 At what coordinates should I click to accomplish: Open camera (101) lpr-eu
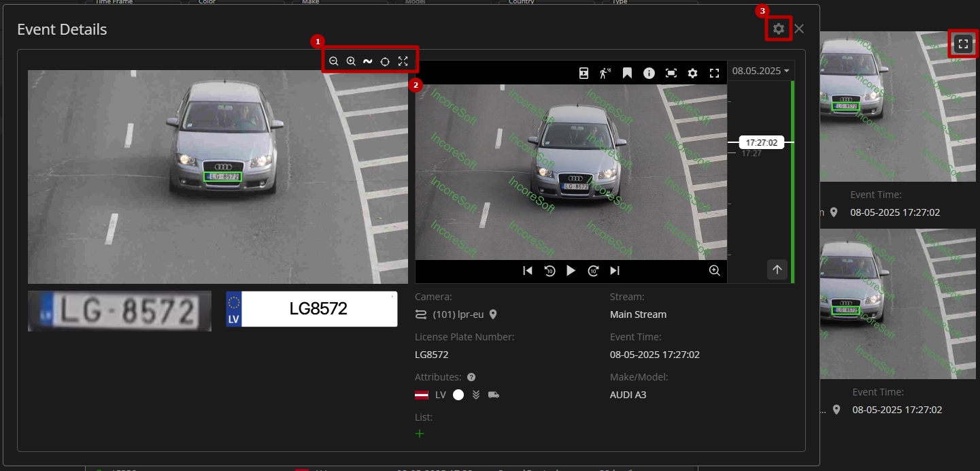458,314
